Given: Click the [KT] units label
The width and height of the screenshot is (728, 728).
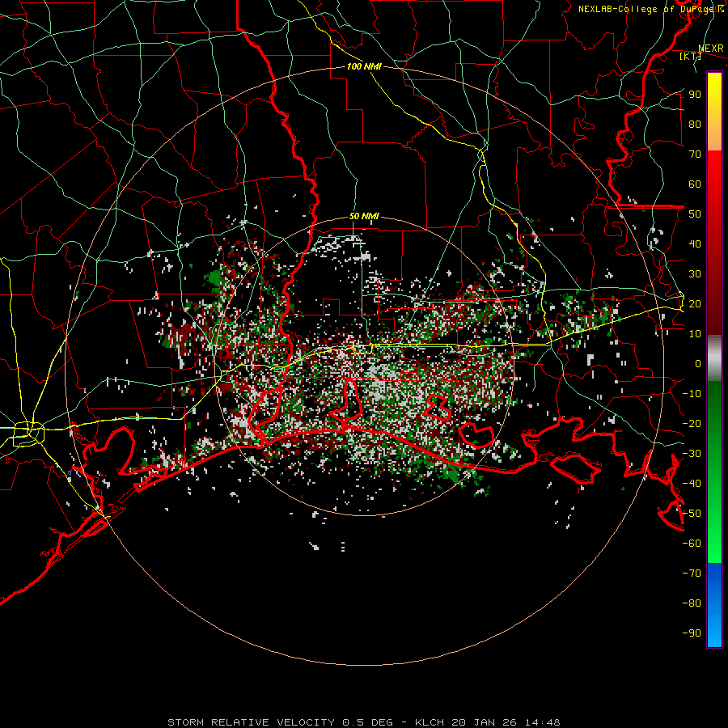Looking at the screenshot, I should (691, 56).
